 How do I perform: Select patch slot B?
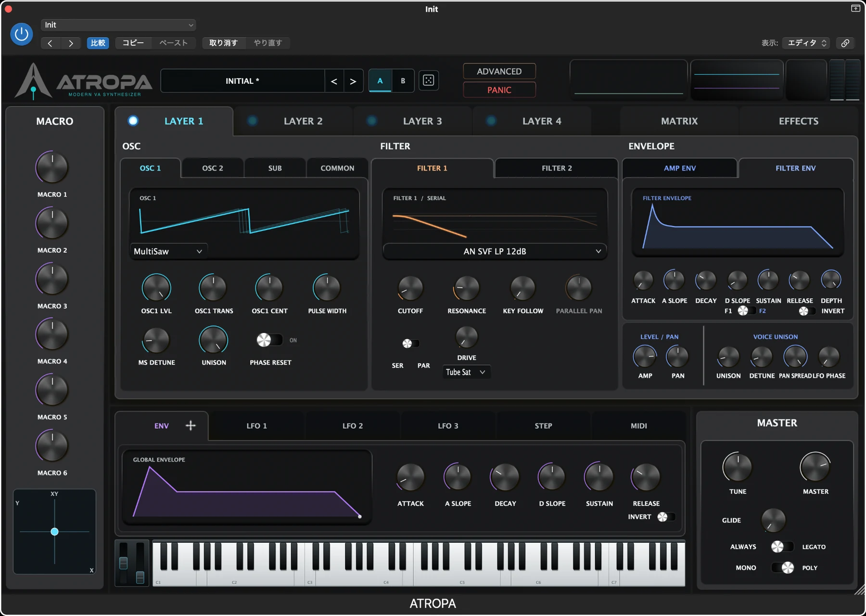(x=403, y=81)
